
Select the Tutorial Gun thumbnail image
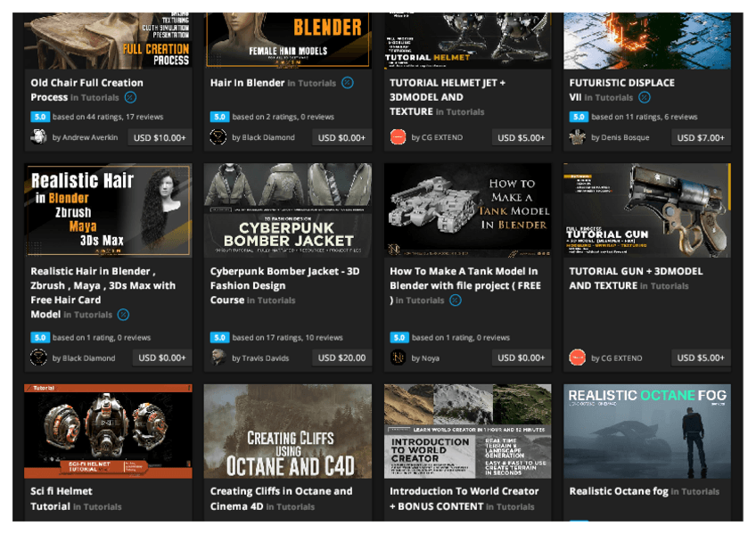647,210
